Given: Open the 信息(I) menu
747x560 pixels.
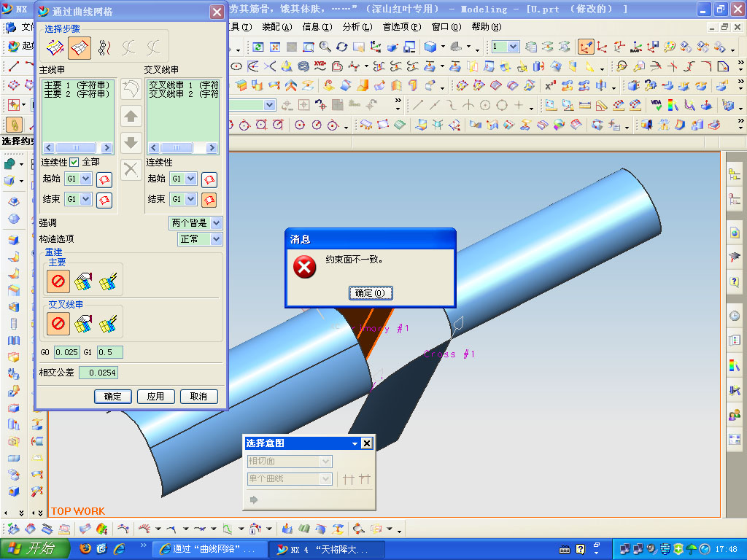Looking at the screenshot, I should (317, 27).
